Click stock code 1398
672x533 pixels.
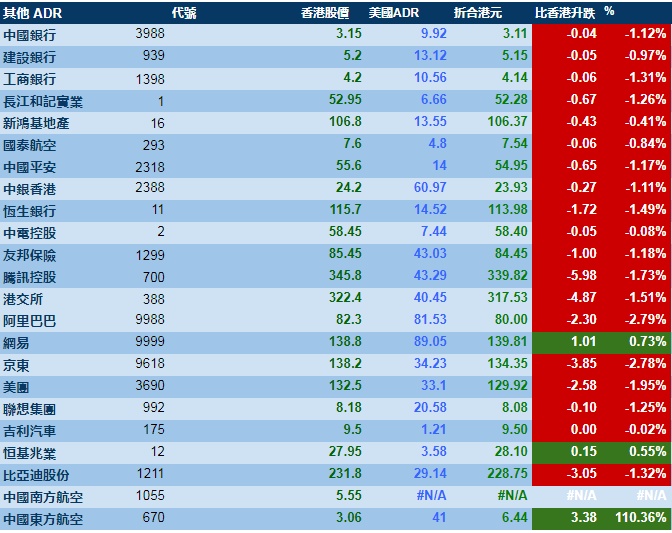click(150, 79)
